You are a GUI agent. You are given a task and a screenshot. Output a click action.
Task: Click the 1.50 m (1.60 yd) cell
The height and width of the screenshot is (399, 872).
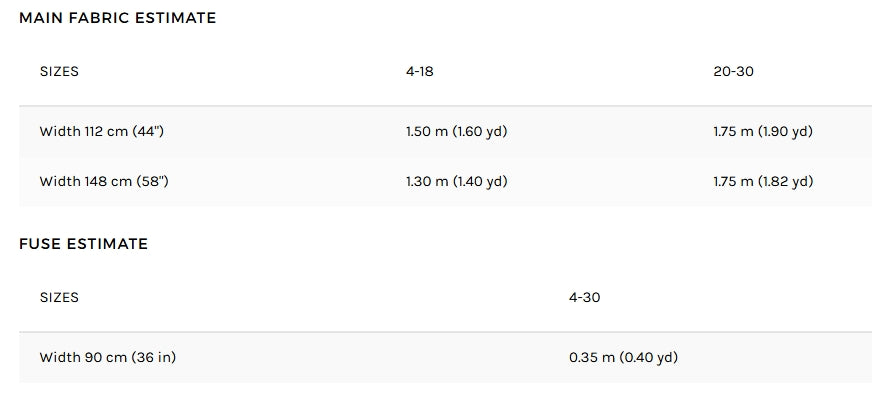click(457, 132)
